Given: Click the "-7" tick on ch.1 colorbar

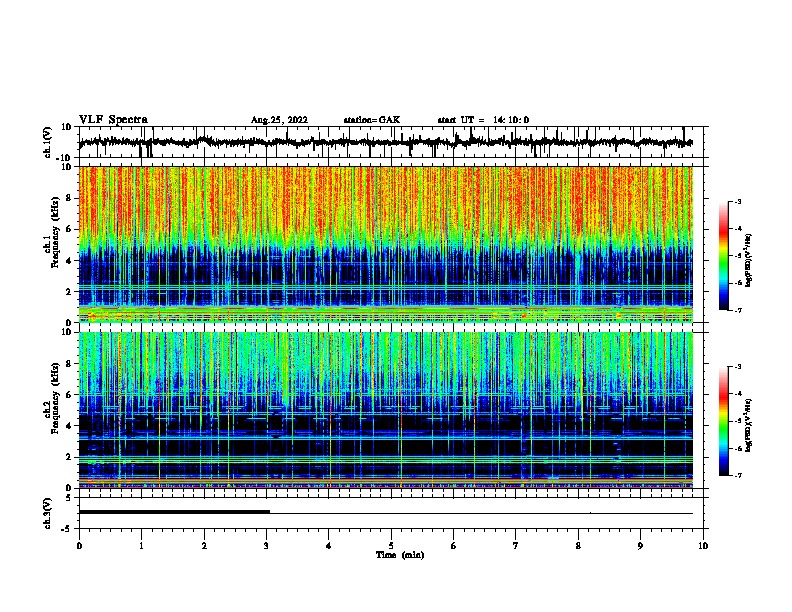Looking at the screenshot, I should tap(738, 310).
